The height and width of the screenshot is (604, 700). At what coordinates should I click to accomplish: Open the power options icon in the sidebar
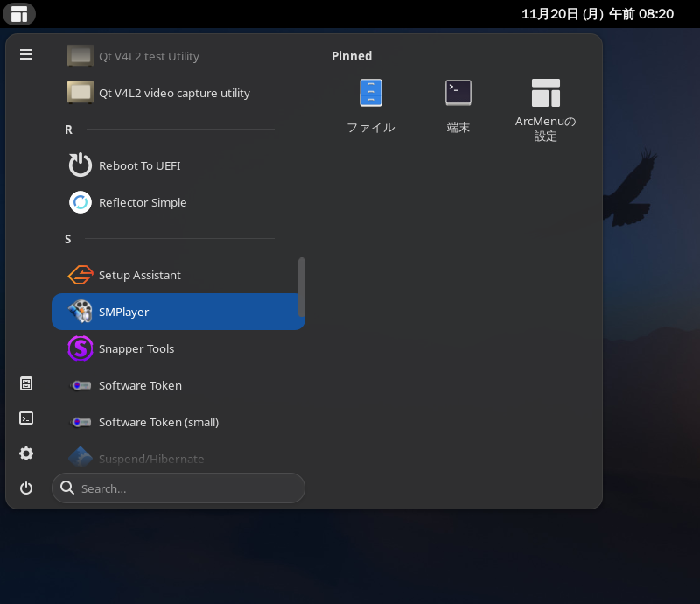(x=26, y=488)
